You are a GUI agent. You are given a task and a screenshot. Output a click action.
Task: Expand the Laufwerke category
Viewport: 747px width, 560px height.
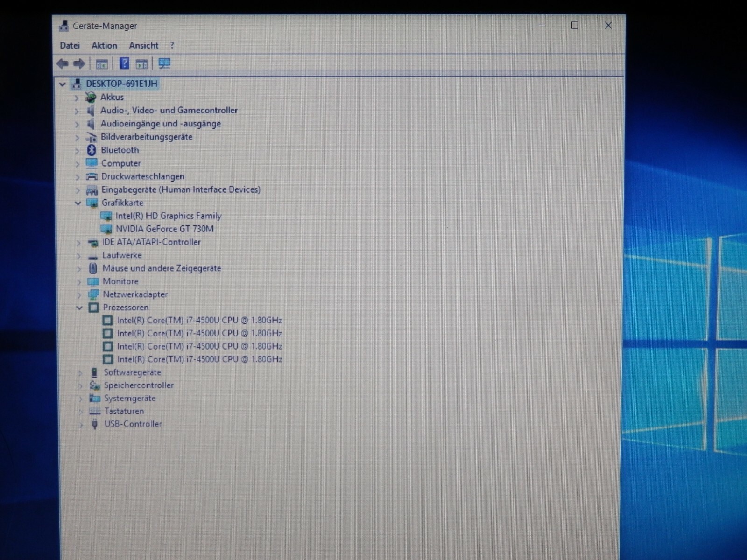[x=78, y=256]
